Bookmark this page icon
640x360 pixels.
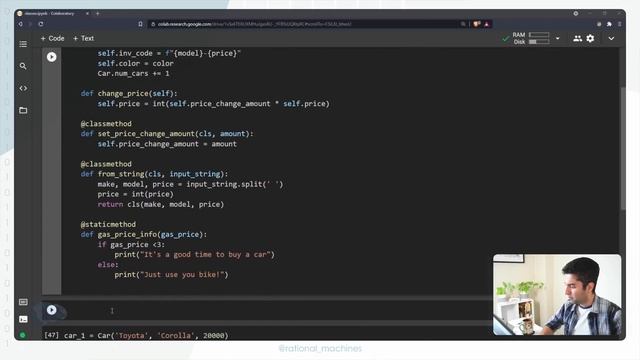(140, 24)
